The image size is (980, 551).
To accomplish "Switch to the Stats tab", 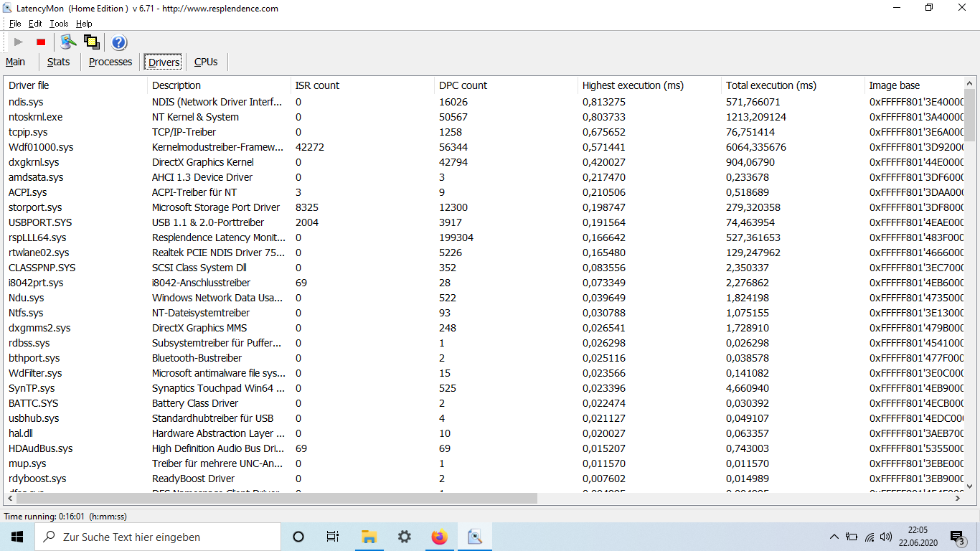I will click(x=59, y=62).
